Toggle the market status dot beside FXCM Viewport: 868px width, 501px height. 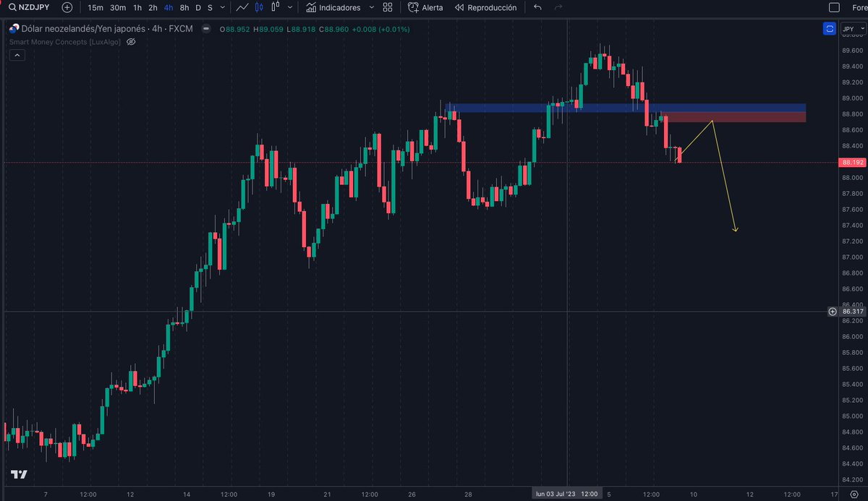pyautogui.click(x=207, y=29)
